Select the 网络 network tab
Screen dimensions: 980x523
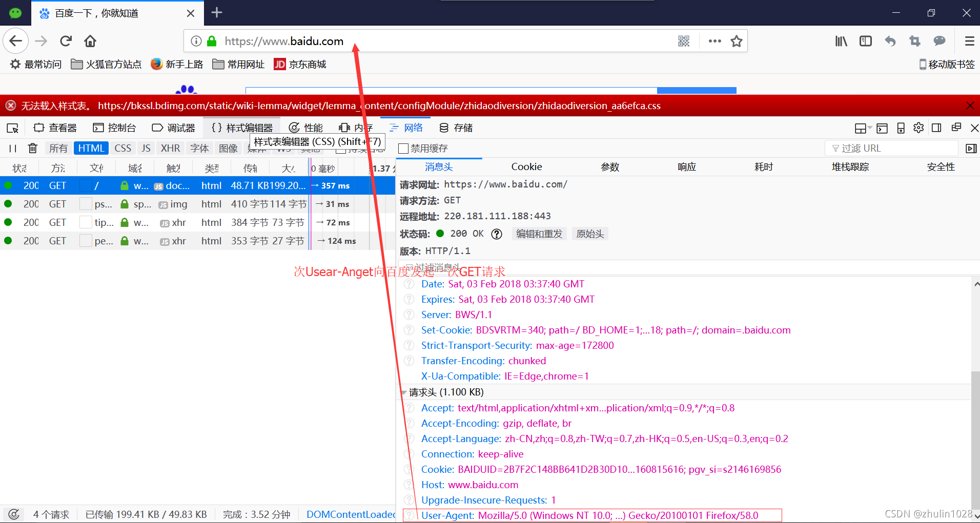406,128
